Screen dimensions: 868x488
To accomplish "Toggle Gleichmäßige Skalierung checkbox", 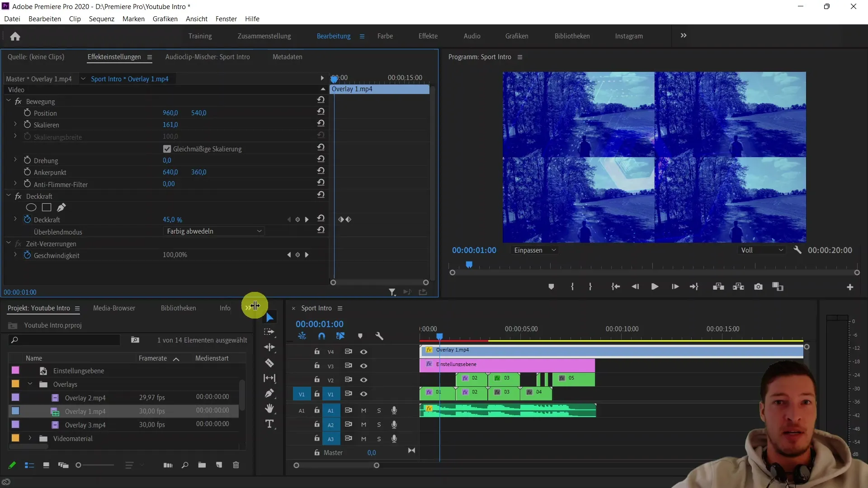I will click(167, 149).
